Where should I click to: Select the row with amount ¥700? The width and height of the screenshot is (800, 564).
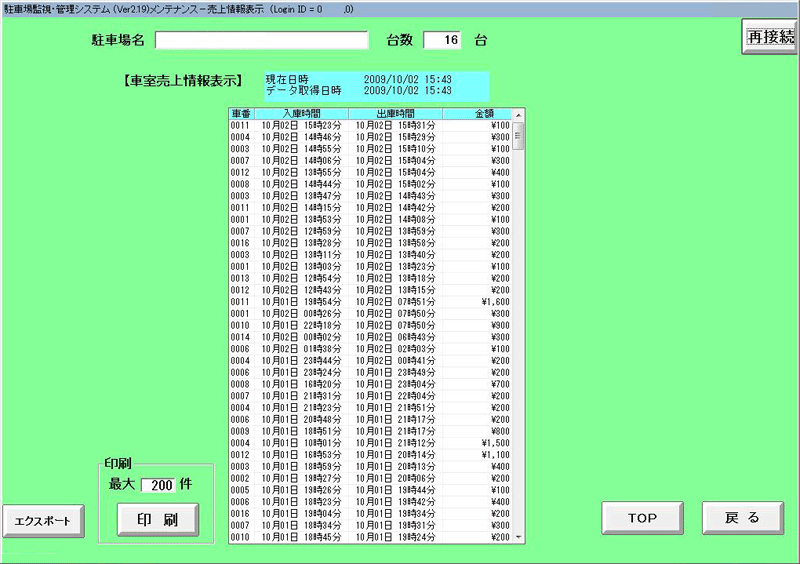370,383
